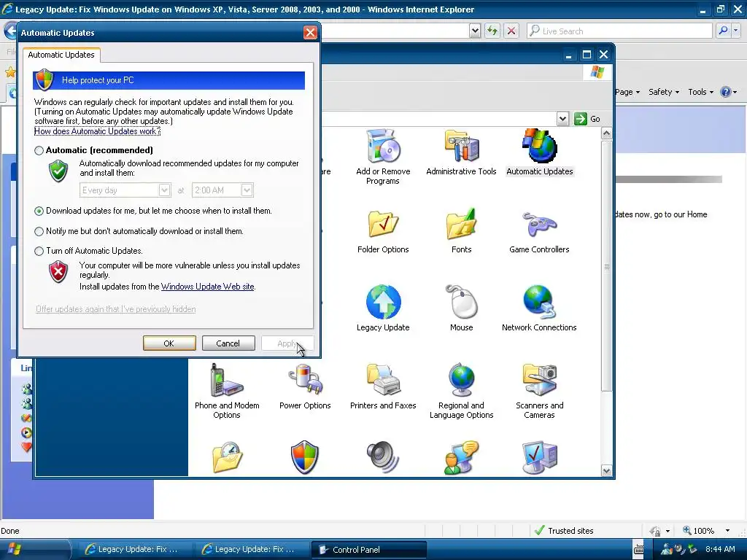Click OK in Automatic Updates dialog
The height and width of the screenshot is (560, 747).
pyautogui.click(x=169, y=343)
